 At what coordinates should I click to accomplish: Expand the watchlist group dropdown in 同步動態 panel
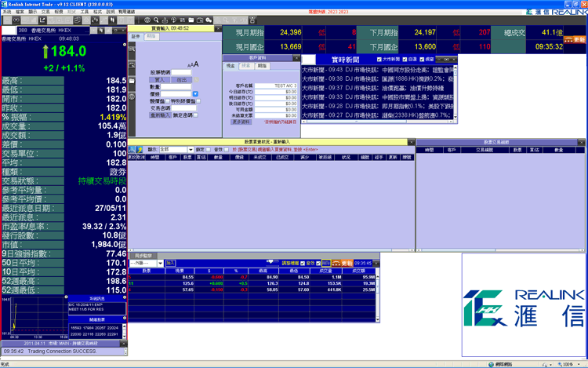160,264
